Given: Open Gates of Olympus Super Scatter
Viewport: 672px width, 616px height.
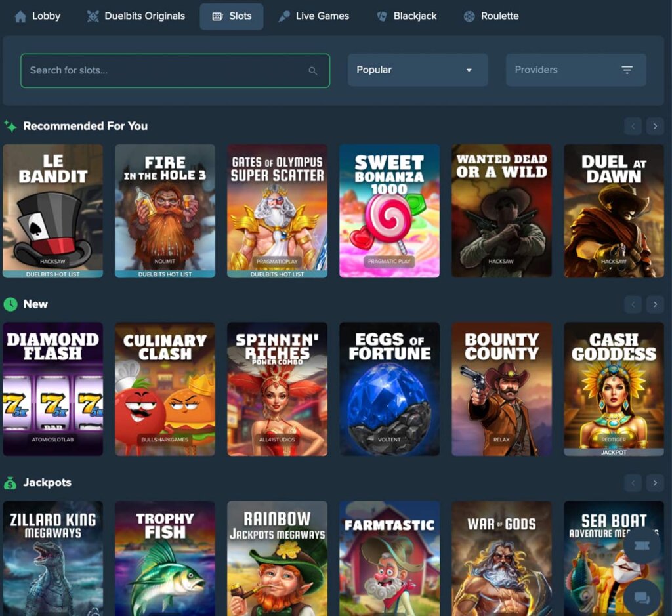Looking at the screenshot, I should click(278, 211).
